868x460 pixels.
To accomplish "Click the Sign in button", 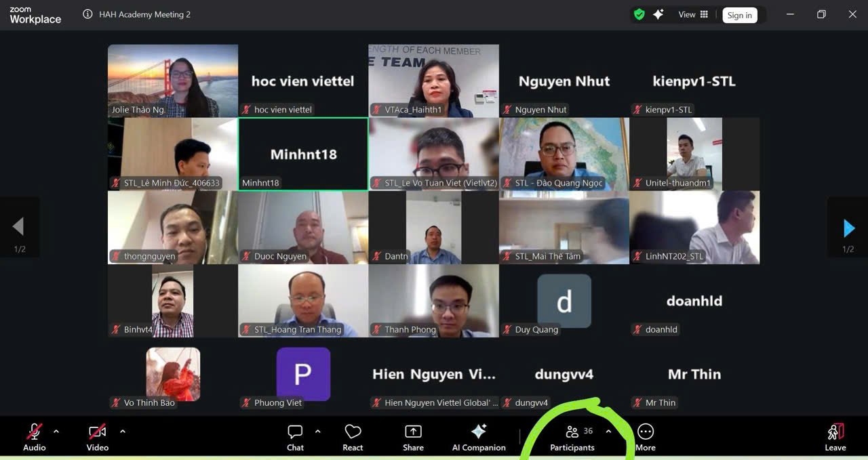I will (x=739, y=15).
